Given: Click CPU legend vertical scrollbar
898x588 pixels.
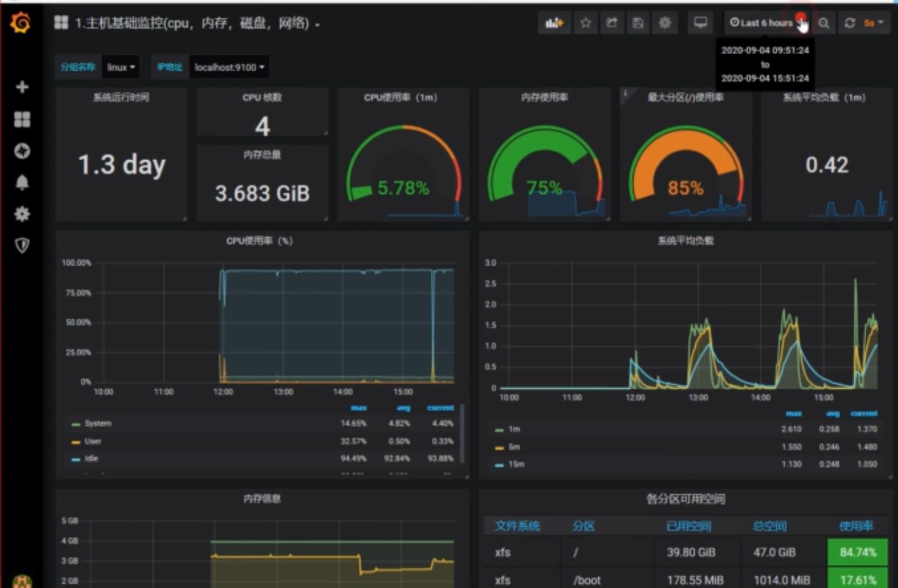Looking at the screenshot, I should (x=462, y=433).
